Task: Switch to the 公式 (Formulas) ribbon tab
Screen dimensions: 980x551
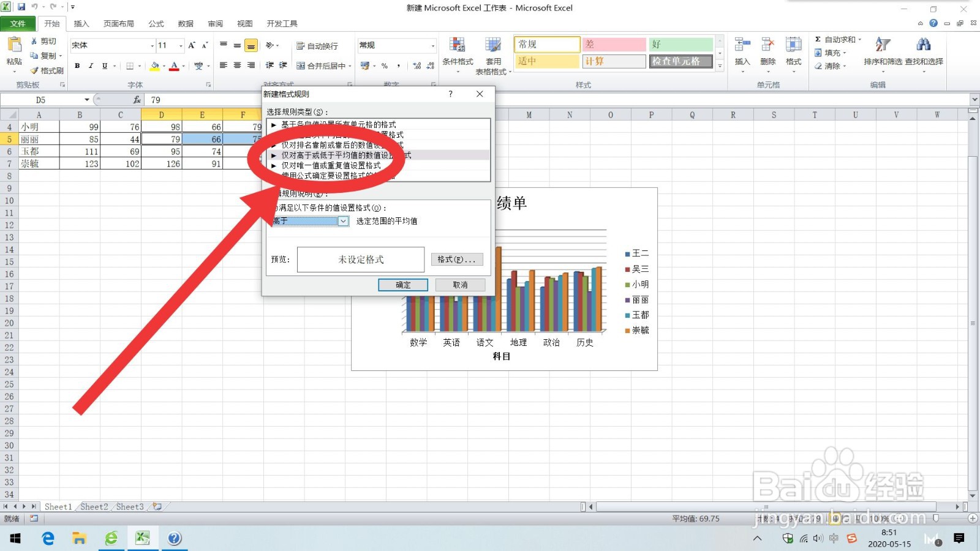Action: click(156, 24)
